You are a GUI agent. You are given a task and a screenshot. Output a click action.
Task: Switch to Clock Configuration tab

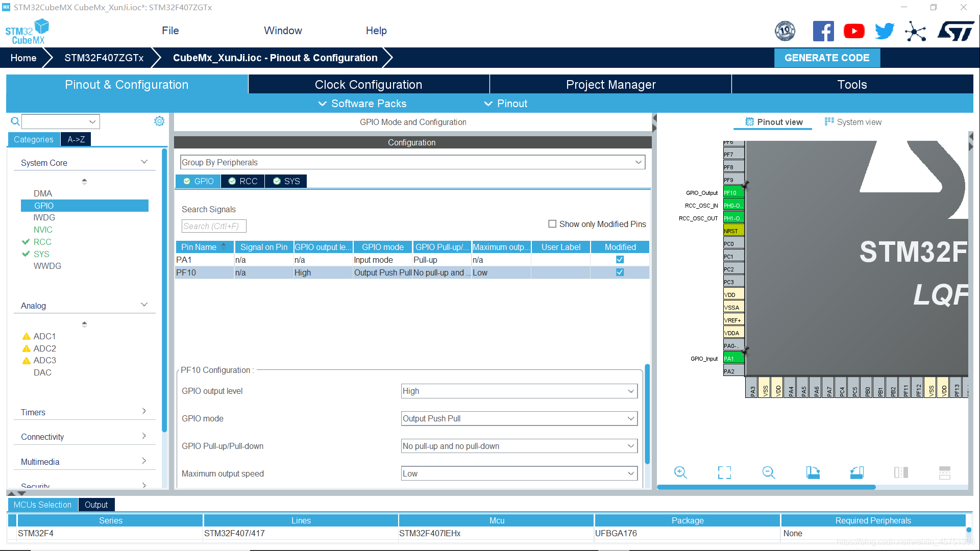pos(368,85)
